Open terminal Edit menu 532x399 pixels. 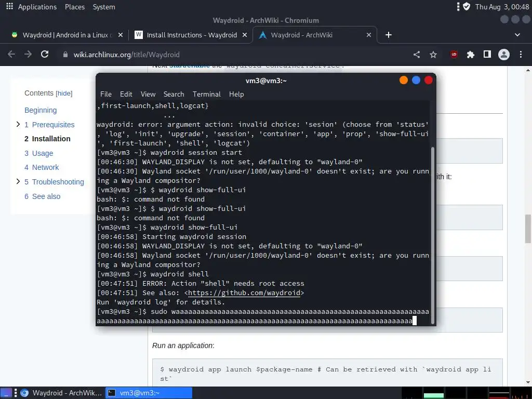coord(126,94)
